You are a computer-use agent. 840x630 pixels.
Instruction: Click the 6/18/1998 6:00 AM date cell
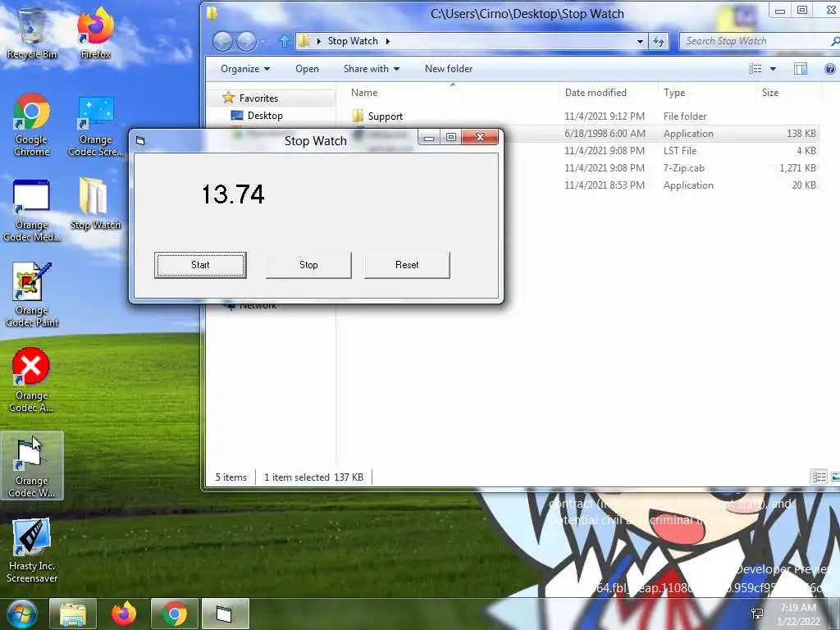[605, 134]
